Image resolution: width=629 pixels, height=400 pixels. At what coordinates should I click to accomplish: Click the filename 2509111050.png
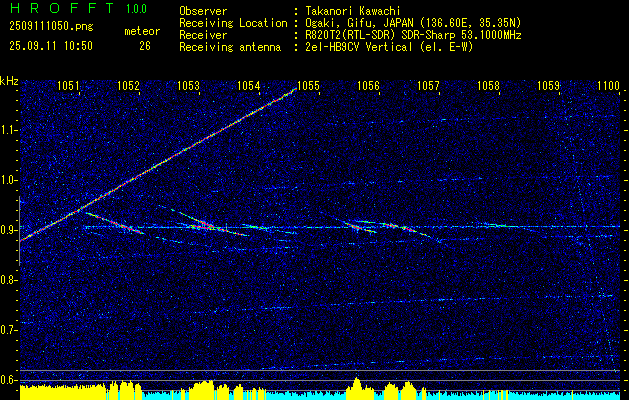51,27
